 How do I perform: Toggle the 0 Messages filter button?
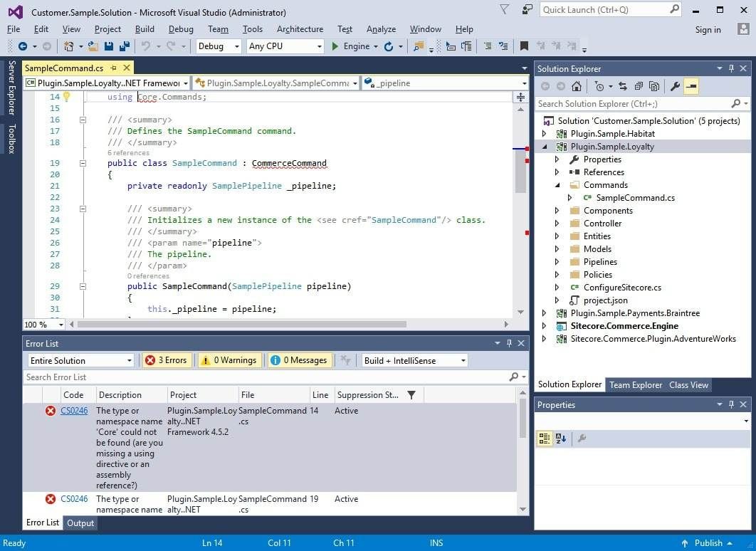(x=299, y=360)
